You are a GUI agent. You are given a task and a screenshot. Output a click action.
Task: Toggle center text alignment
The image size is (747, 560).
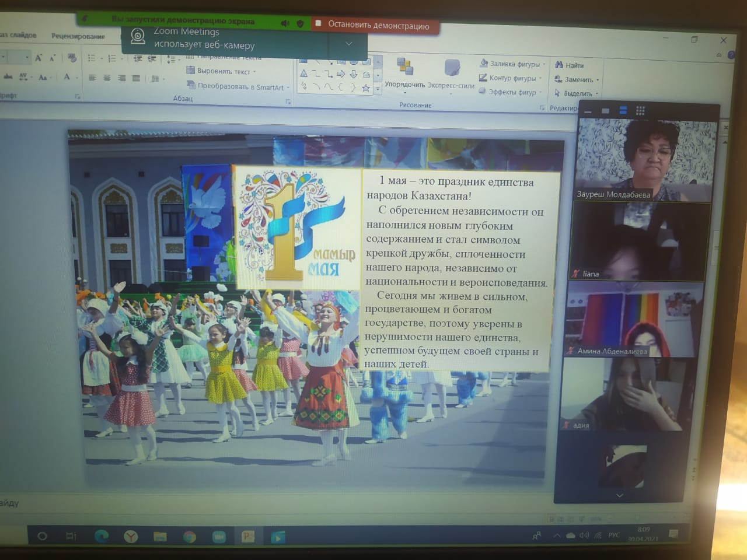[107, 78]
